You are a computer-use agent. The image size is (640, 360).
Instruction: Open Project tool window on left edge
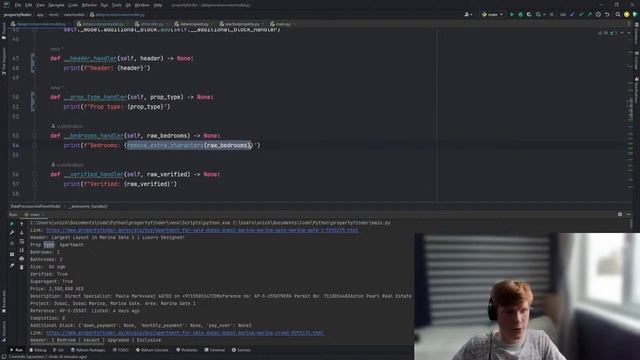pyautogui.click(x=4, y=32)
